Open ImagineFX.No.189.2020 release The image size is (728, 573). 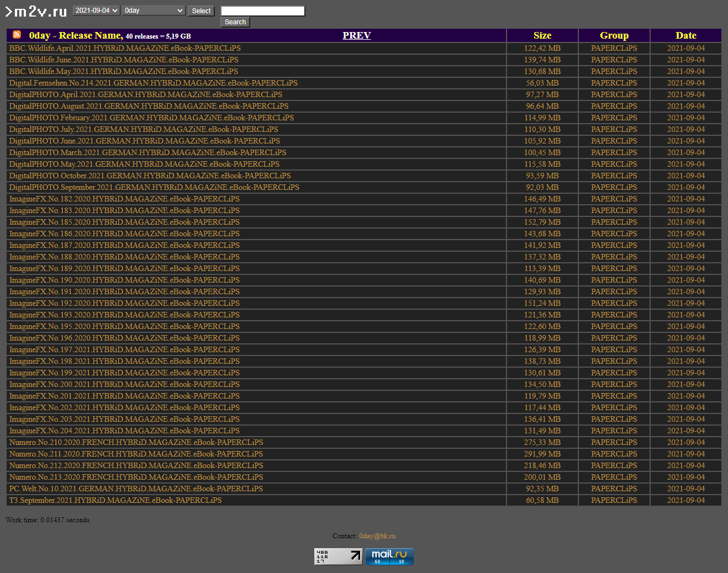click(x=124, y=268)
